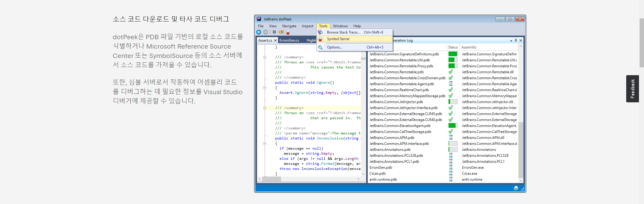The width and height of the screenshot is (644, 204).
Task: Close the Assert.cs tab
Action: coord(275,41)
